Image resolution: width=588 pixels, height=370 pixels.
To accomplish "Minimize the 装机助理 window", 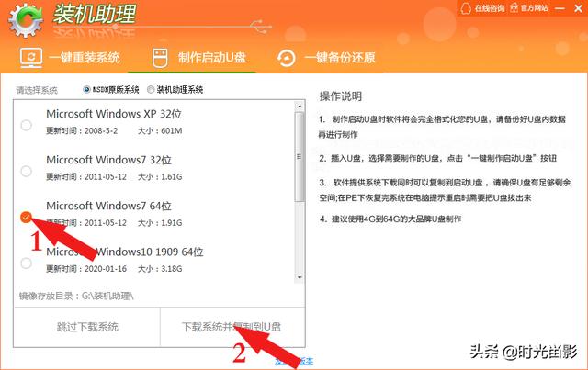I will [560, 8].
